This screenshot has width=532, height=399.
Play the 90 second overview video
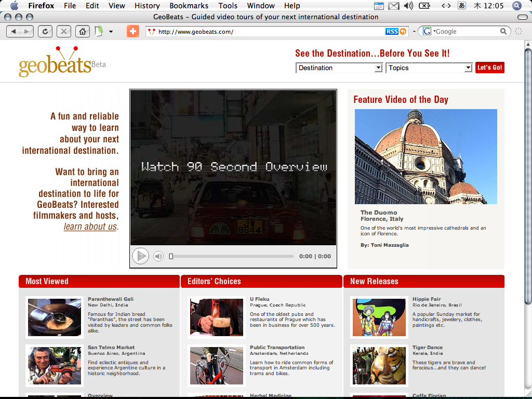coord(140,256)
